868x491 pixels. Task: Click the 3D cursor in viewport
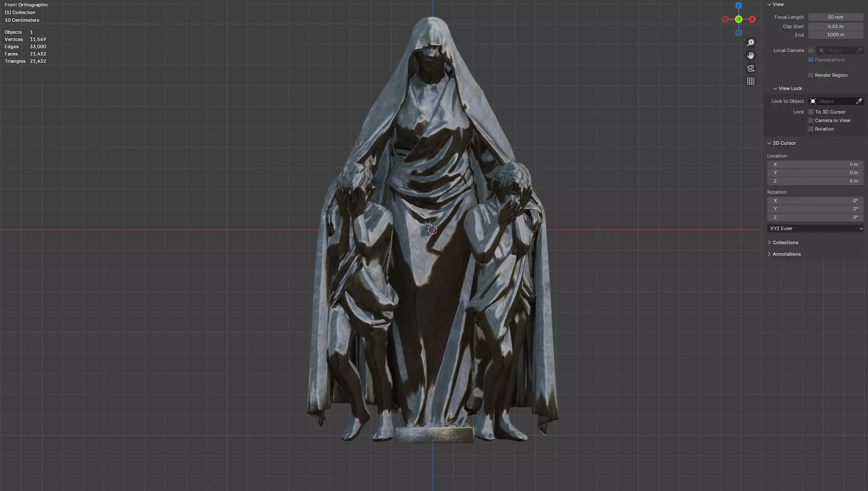[x=432, y=230]
